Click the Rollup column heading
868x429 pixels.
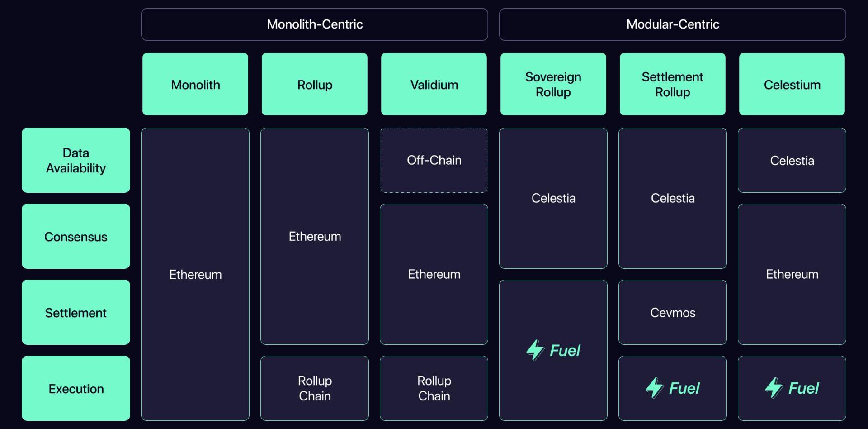[315, 84]
